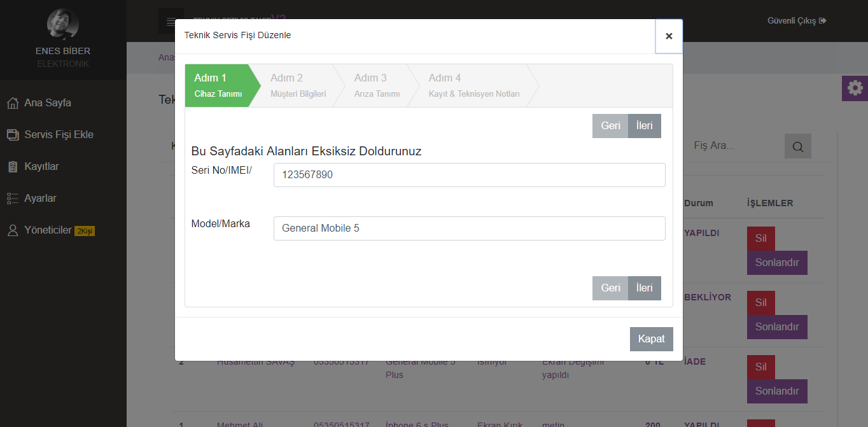Click the Servis Fişi Ekle sidebar icon

click(12, 135)
